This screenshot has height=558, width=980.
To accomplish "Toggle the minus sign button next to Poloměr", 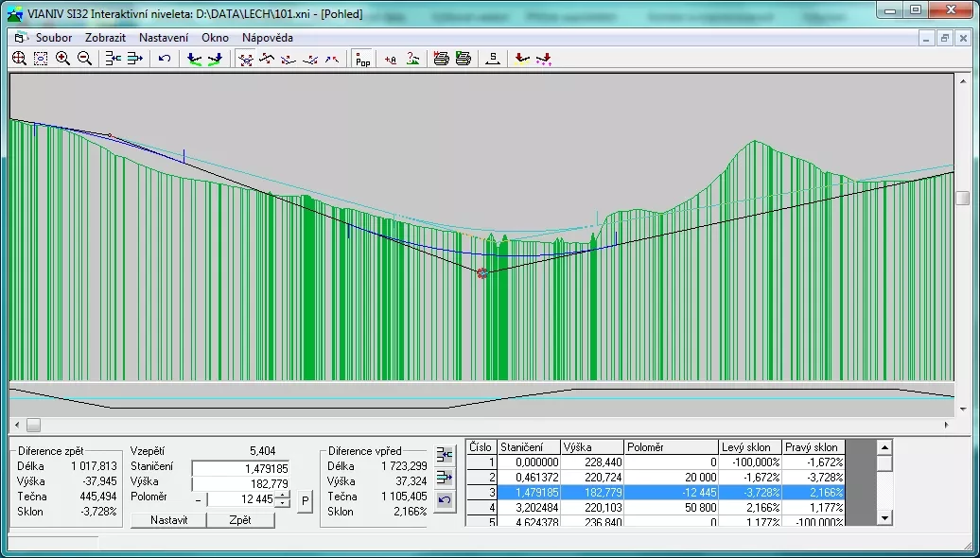I will (198, 499).
